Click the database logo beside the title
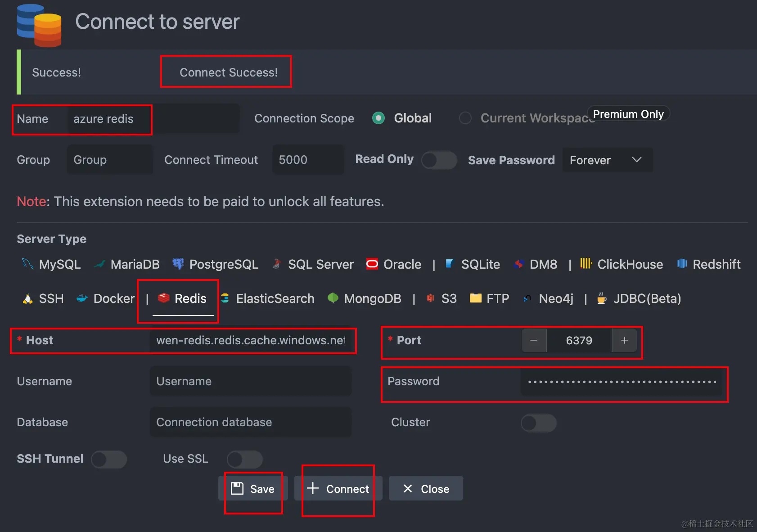 pos(39,26)
